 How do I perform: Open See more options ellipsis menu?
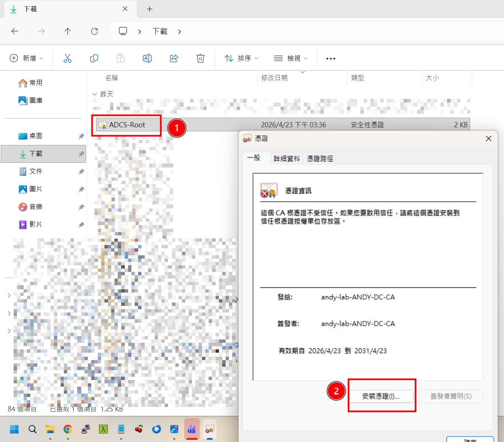(331, 59)
